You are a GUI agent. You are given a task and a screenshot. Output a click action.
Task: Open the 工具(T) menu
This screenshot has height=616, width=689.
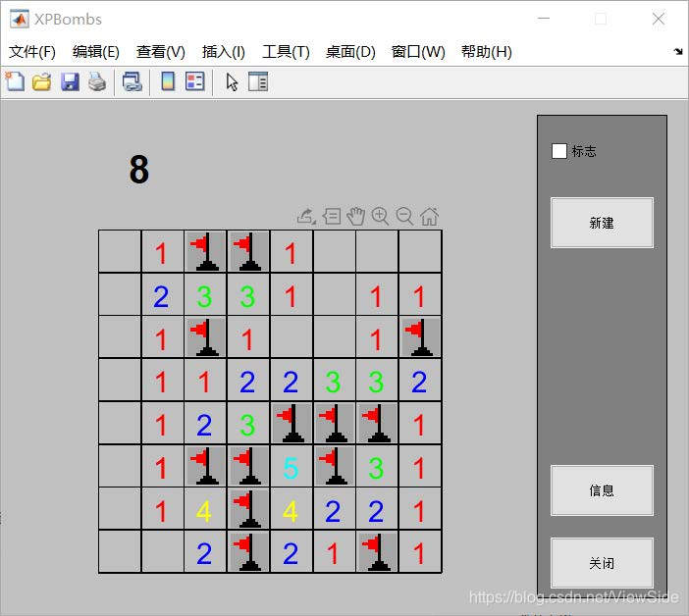[286, 52]
